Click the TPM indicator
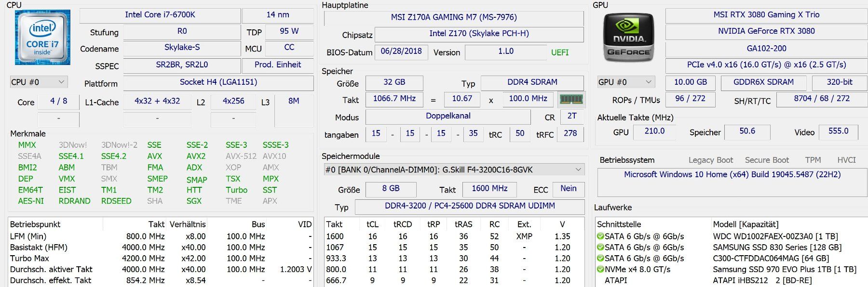This screenshot has width=868, height=287. tap(813, 160)
